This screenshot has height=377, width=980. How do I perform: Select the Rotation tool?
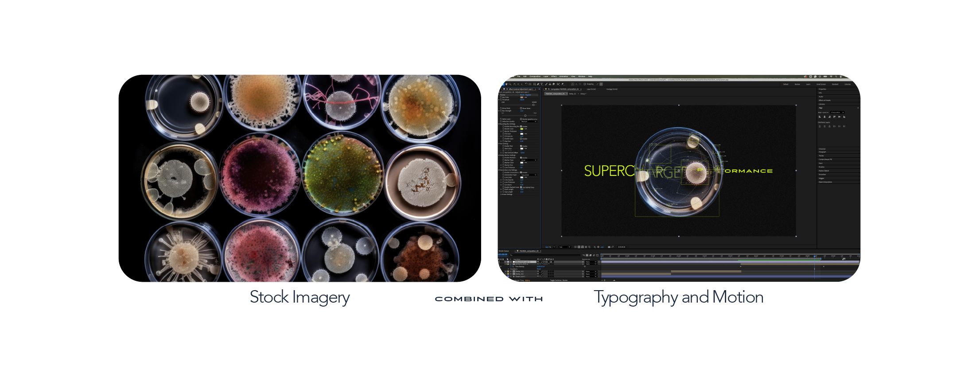point(526,84)
